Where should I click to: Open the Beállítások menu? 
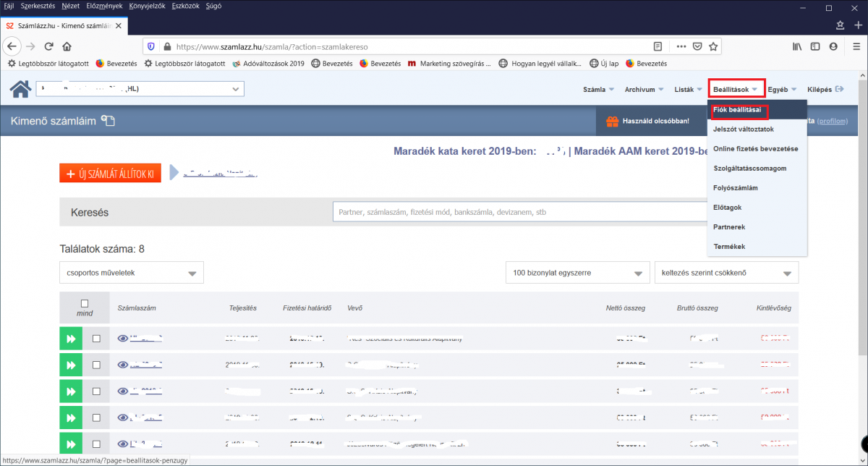click(736, 90)
